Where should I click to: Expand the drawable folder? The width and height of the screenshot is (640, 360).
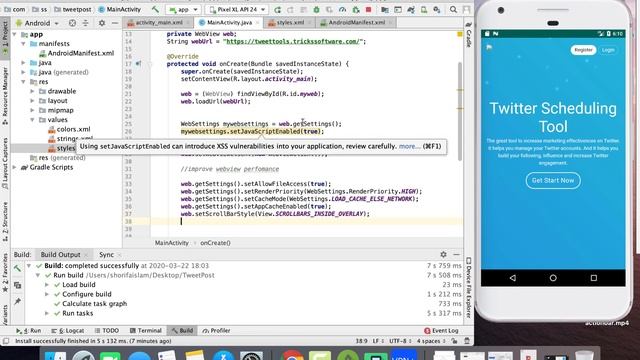pyautogui.click(x=32, y=91)
